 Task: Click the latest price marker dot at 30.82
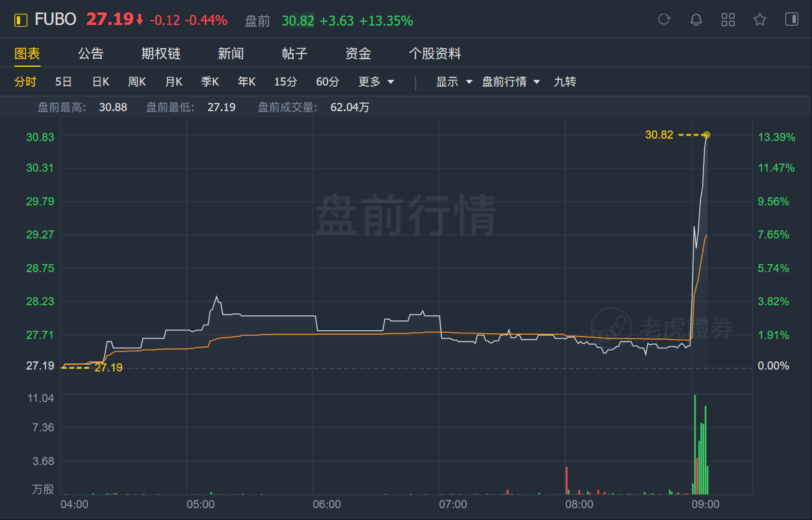tap(707, 134)
